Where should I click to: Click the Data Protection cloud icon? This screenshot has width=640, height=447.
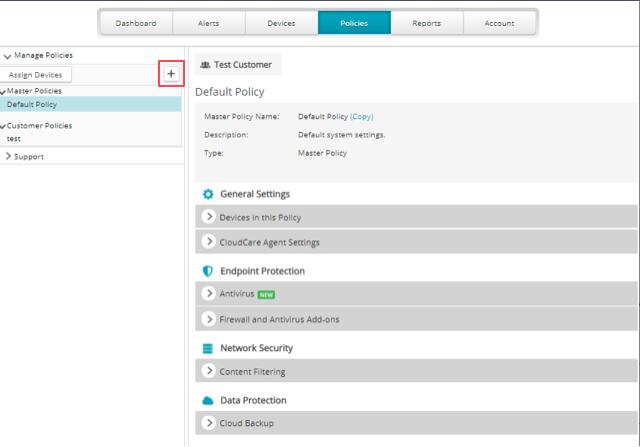(x=208, y=400)
